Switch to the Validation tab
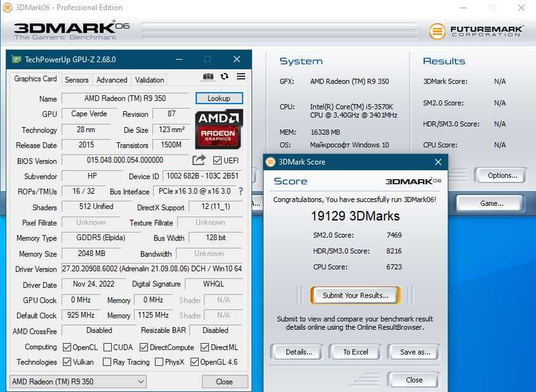 coord(149,79)
